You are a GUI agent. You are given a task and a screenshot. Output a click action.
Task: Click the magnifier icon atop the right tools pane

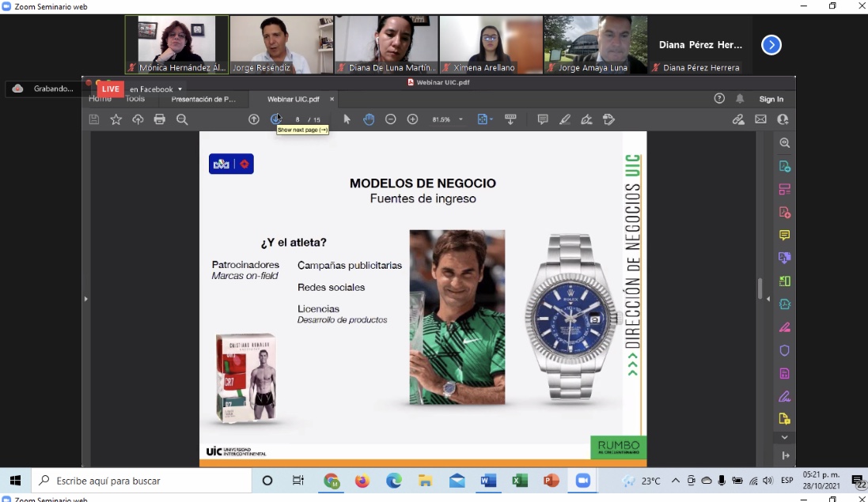(x=784, y=143)
